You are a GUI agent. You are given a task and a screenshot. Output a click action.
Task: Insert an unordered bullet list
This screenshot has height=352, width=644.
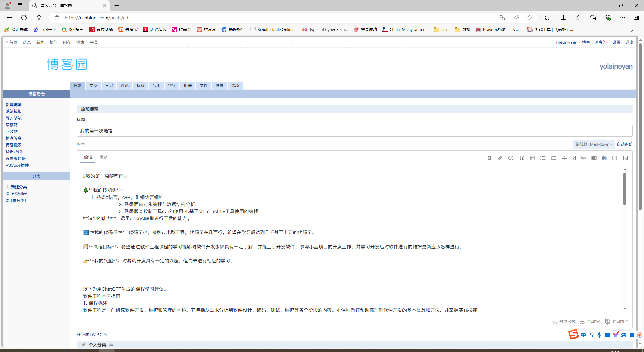point(543,158)
